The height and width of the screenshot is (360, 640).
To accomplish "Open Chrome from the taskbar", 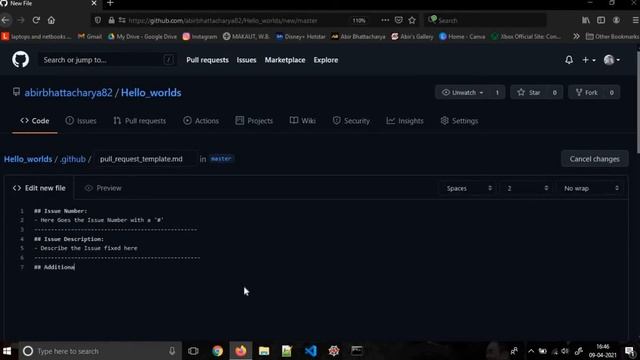I will click(x=218, y=351).
